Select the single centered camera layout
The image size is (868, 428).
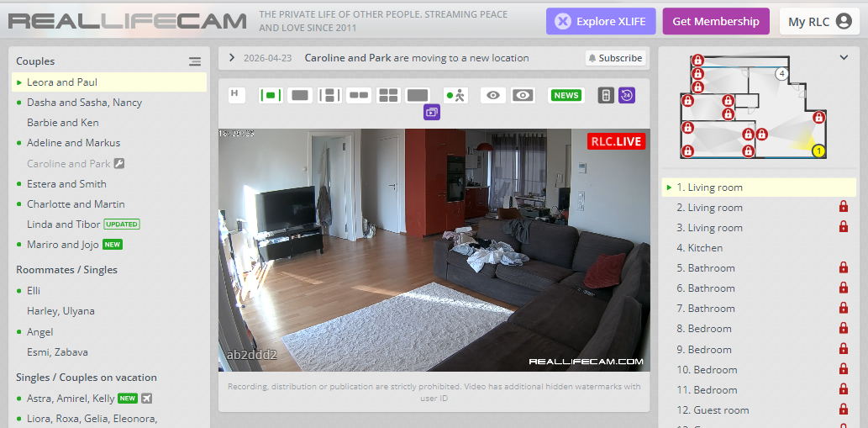point(271,95)
